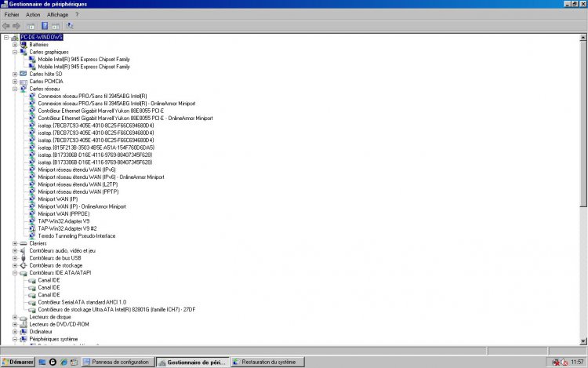The height and width of the screenshot is (368, 588).
Task: Open the ? help menu
Action: pyautogui.click(x=77, y=15)
